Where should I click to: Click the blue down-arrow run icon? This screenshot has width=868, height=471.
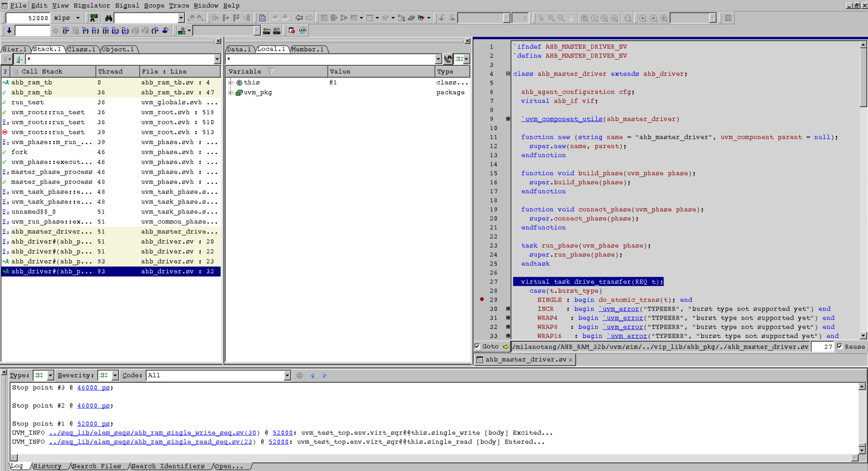pos(9,31)
